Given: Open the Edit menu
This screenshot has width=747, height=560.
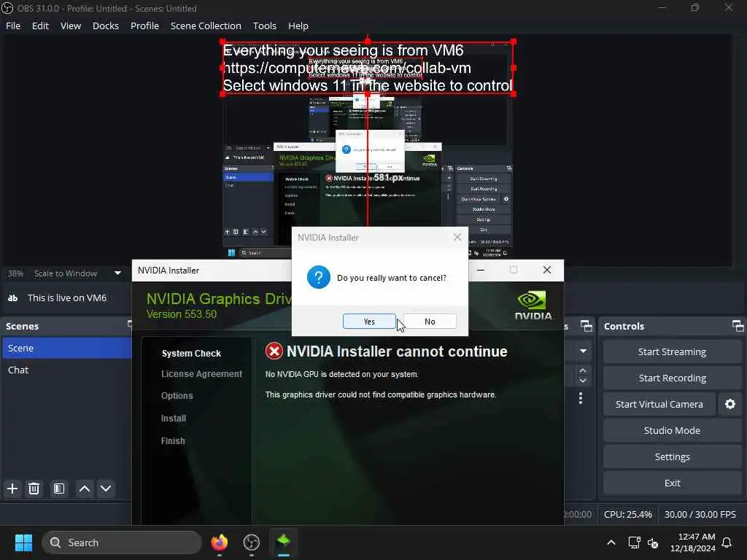Looking at the screenshot, I should pyautogui.click(x=40, y=26).
